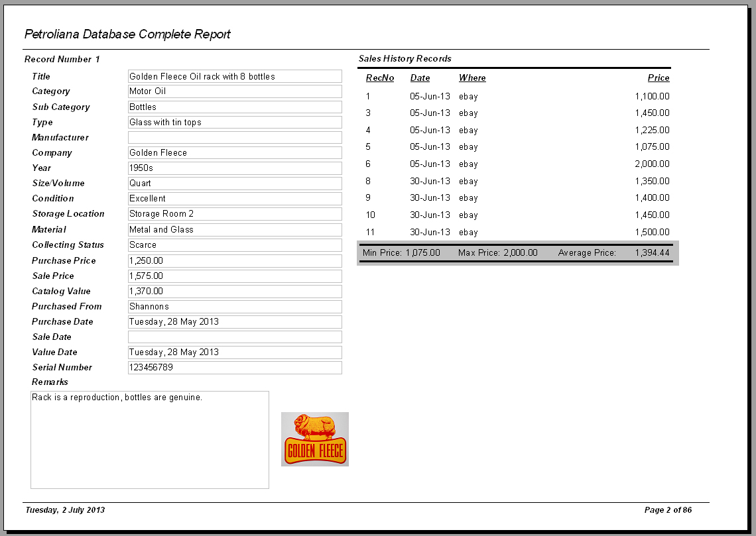Screen dimensions: 756x536
Task: Click the Sub Category field showing Bottles
Action: [x=235, y=107]
